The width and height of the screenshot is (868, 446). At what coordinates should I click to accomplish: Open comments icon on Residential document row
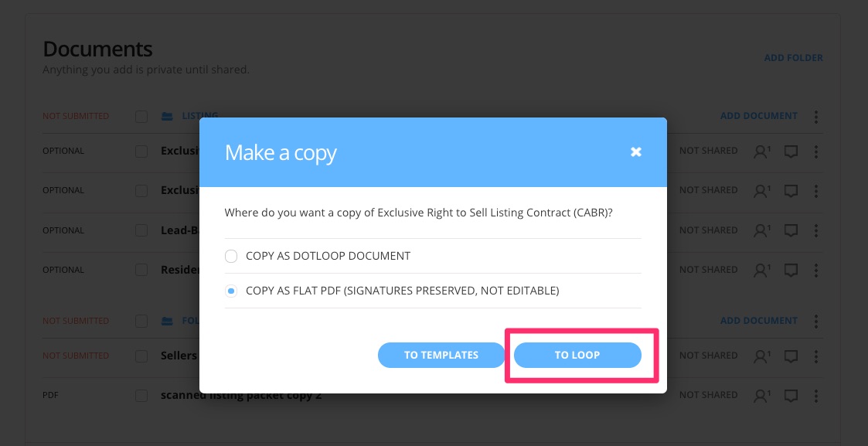791,270
